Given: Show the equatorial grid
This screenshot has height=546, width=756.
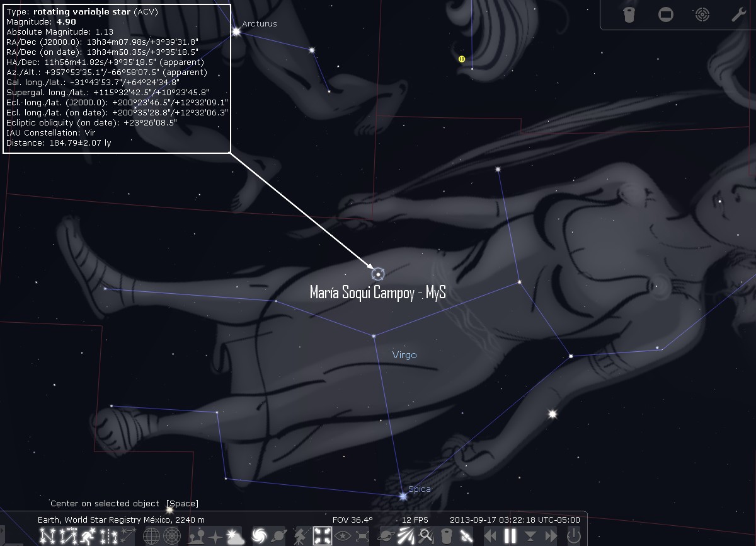Looking at the screenshot, I should [152, 537].
